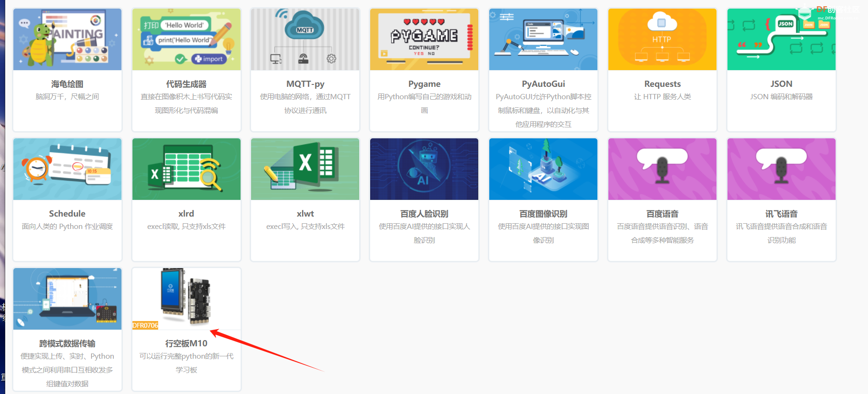The height and width of the screenshot is (394, 868).
Task: Open the 跨模式数据传输 title
Action: pos(67,343)
